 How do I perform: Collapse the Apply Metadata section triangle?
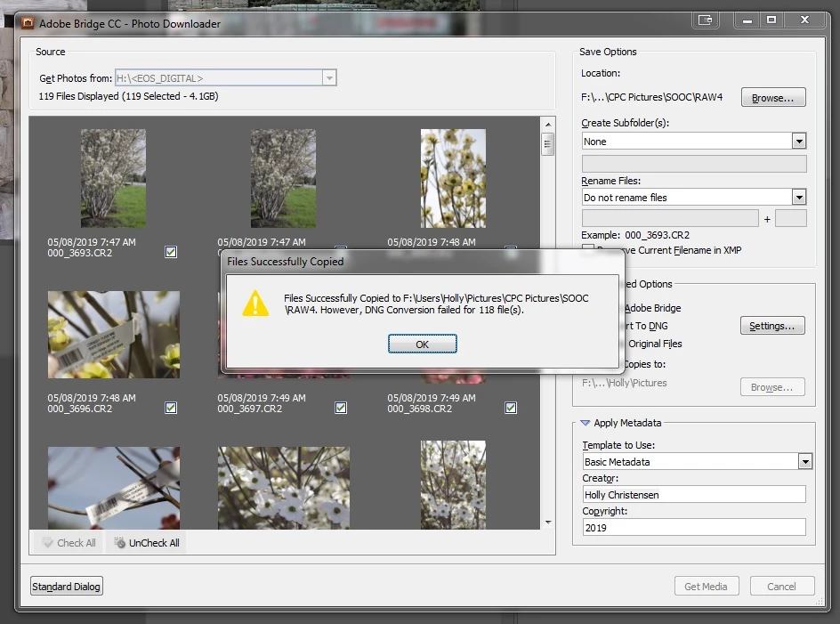pos(585,423)
